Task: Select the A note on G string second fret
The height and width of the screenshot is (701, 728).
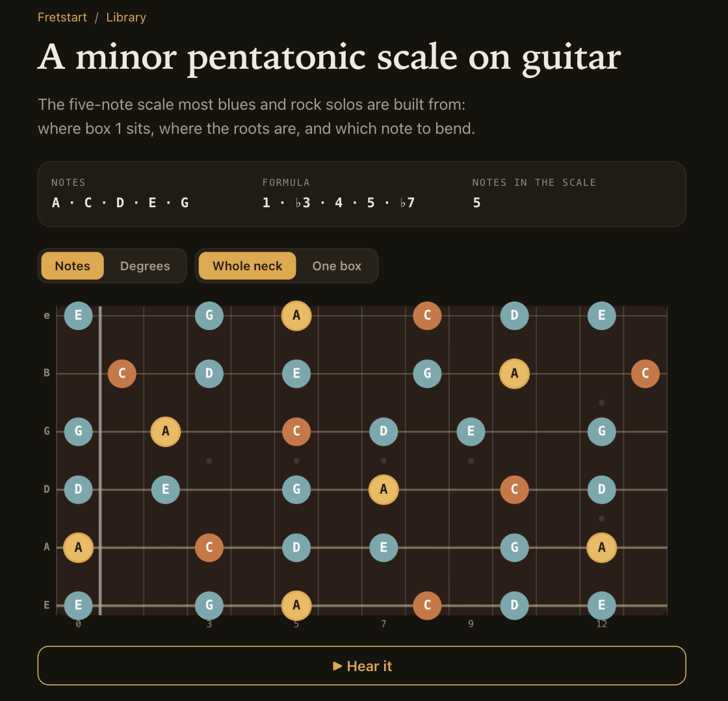Action: point(165,431)
